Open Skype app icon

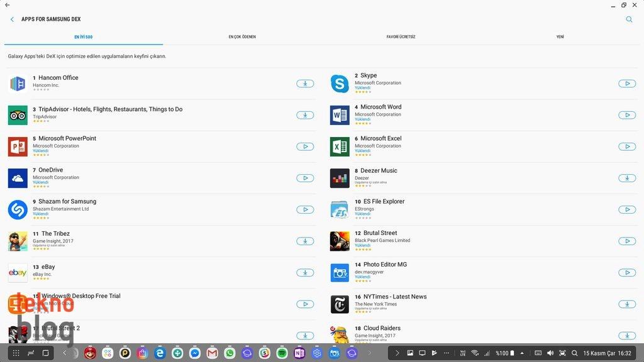tap(340, 84)
